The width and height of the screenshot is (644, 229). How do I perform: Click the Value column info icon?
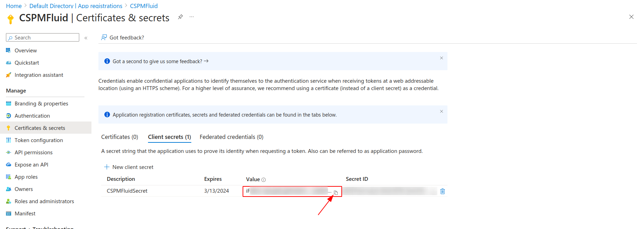(x=264, y=179)
